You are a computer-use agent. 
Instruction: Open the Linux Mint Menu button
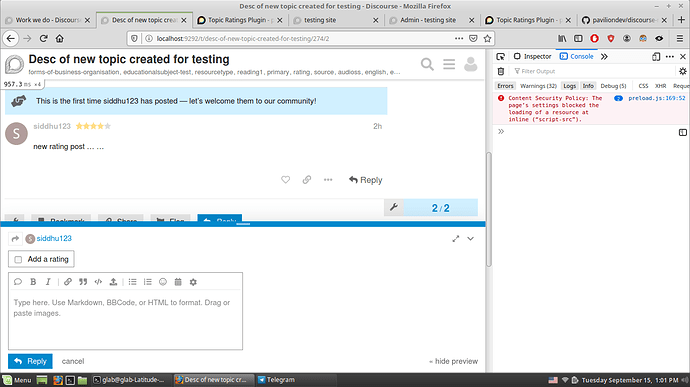pos(17,380)
